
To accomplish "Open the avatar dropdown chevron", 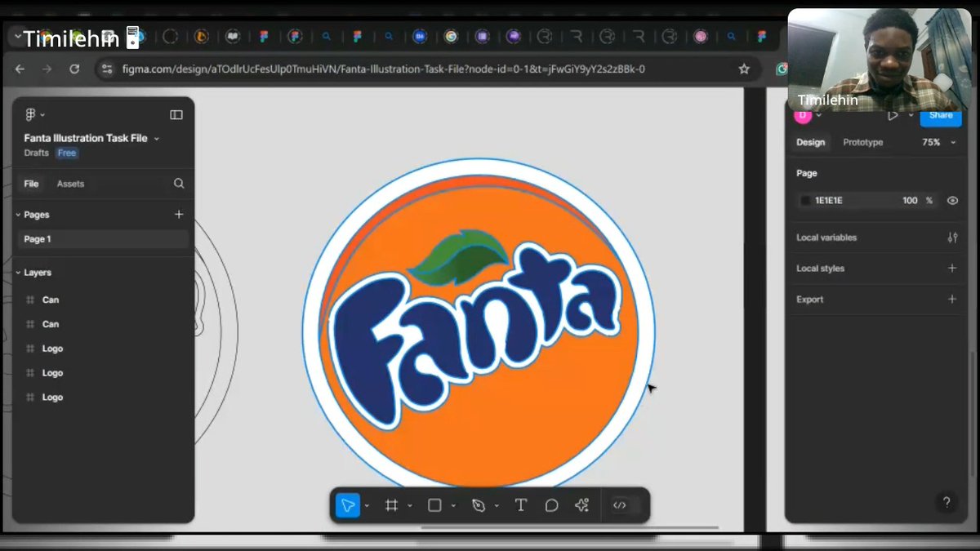I will [818, 115].
